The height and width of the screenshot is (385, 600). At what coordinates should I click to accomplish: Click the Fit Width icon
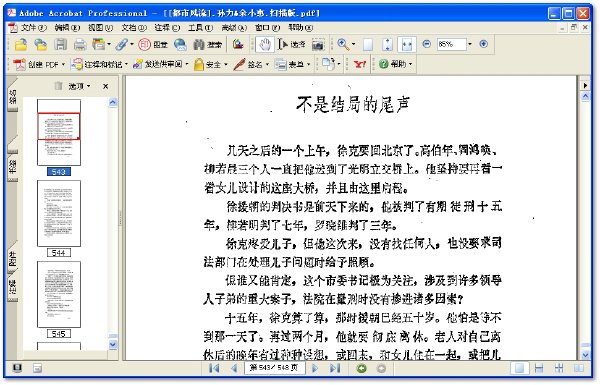[x=407, y=45]
